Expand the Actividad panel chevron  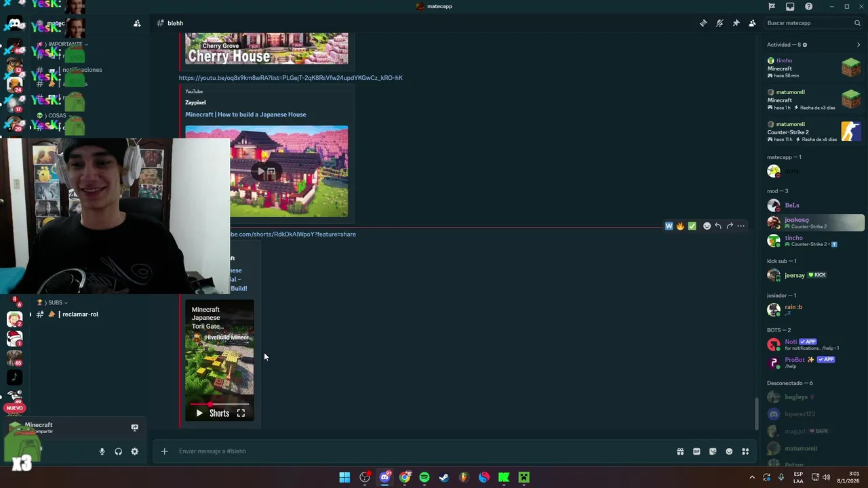coord(858,45)
